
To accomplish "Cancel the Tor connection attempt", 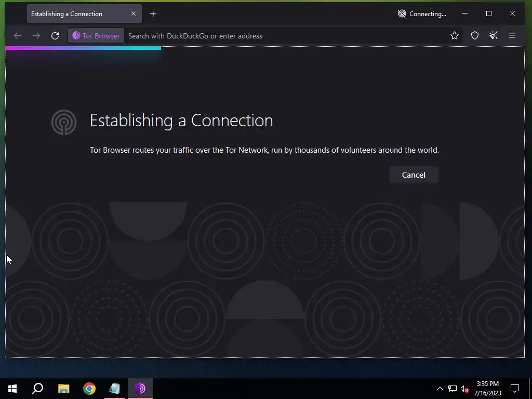I will tap(414, 175).
